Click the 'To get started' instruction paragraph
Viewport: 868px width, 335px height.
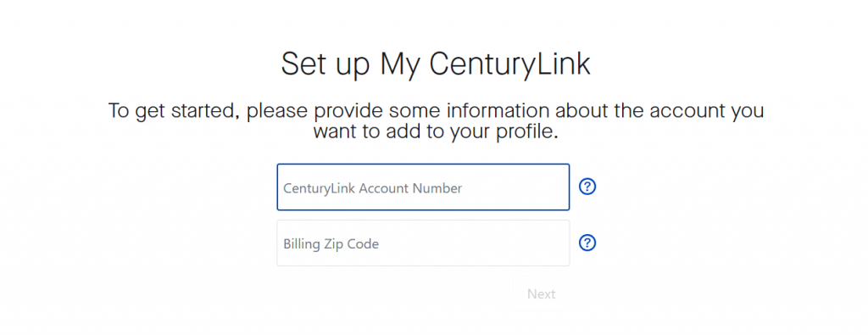coord(436,121)
